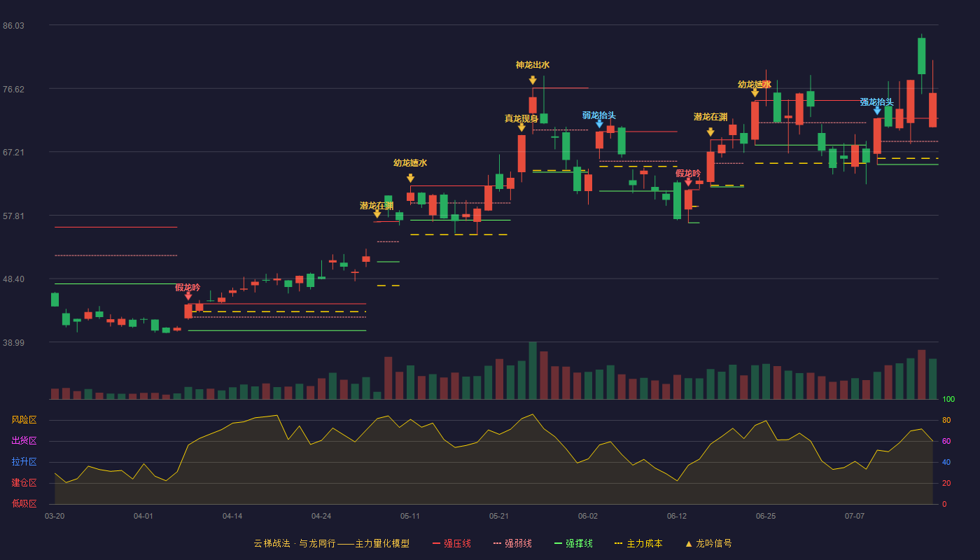This screenshot has width=980, height=560.
Task: Click the red 20 indicator scale value
Action: tap(946, 483)
